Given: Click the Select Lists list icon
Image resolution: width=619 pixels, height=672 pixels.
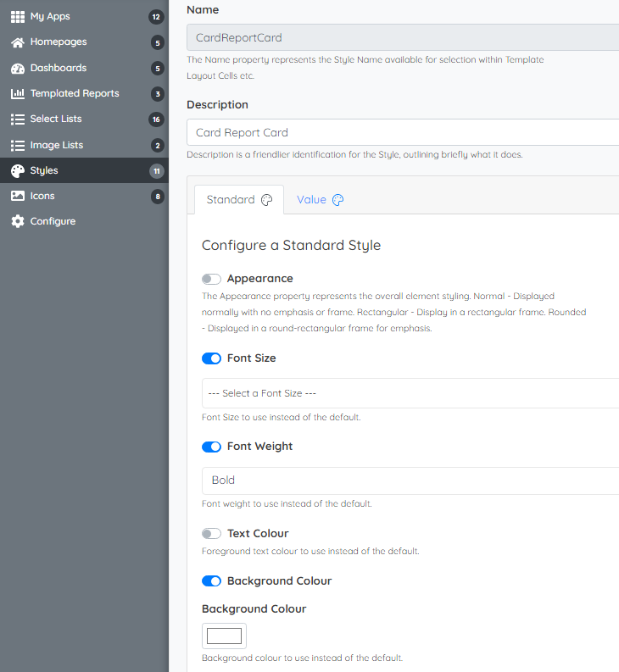Looking at the screenshot, I should point(18,119).
